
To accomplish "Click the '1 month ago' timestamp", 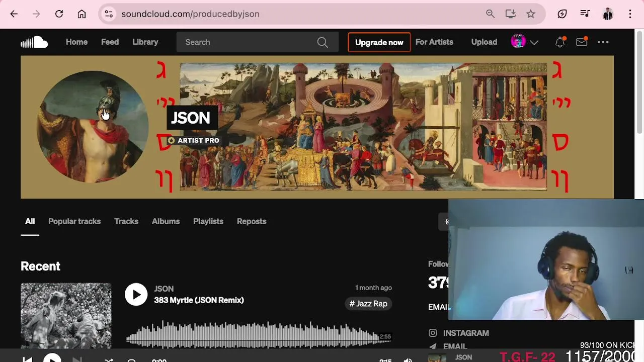I will point(373,288).
